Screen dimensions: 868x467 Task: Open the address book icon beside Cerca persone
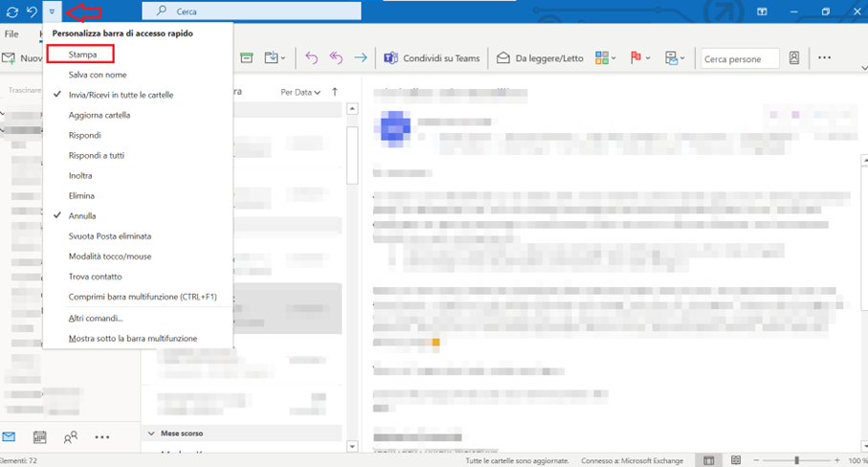[794, 58]
